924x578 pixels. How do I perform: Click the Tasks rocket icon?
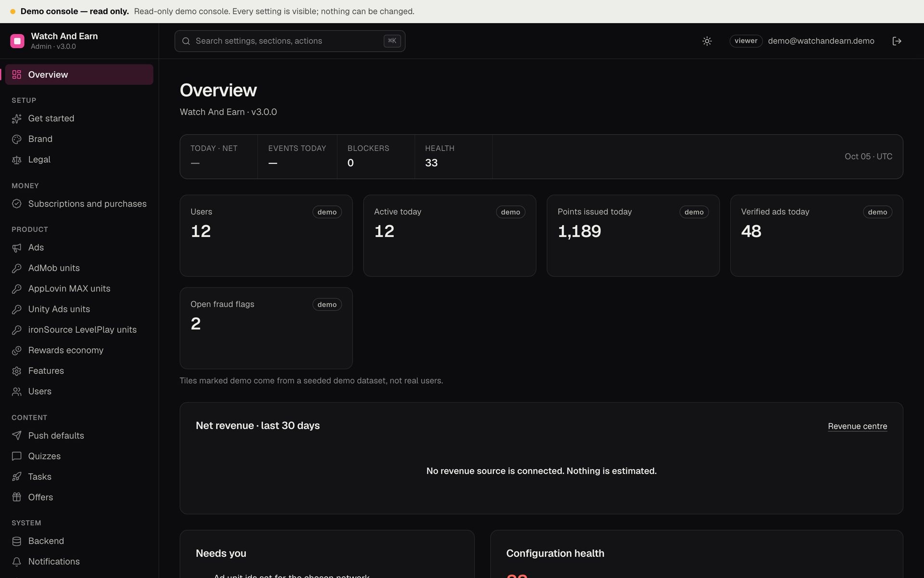[x=17, y=477]
